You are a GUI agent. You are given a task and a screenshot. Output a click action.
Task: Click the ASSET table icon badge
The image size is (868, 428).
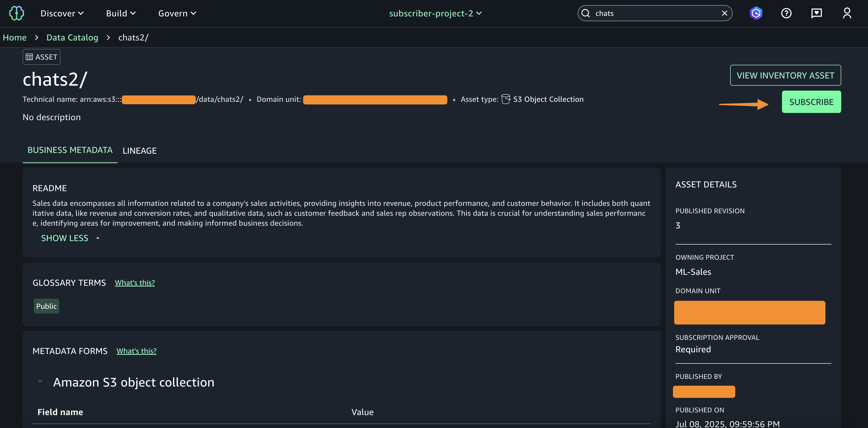[x=29, y=57]
